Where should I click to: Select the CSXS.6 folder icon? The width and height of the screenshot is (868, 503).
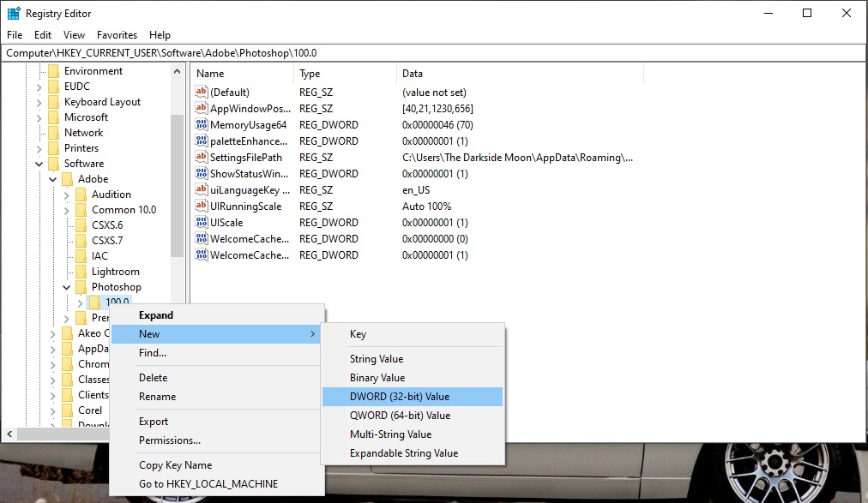[81, 225]
